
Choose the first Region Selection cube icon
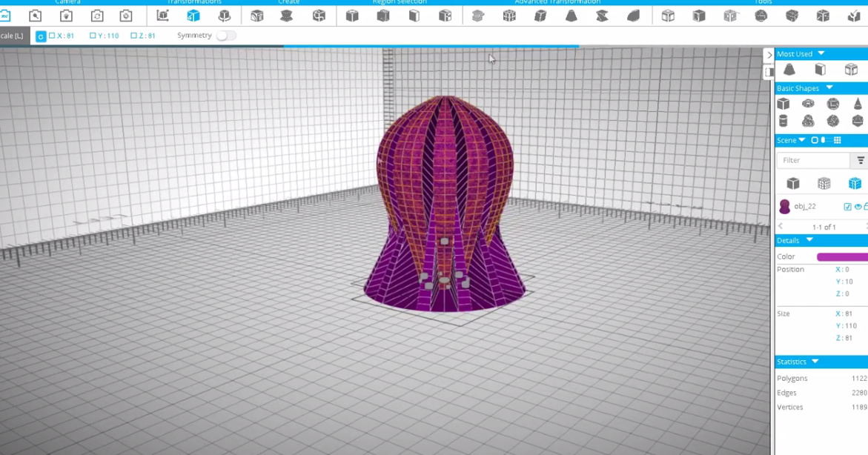(352, 16)
